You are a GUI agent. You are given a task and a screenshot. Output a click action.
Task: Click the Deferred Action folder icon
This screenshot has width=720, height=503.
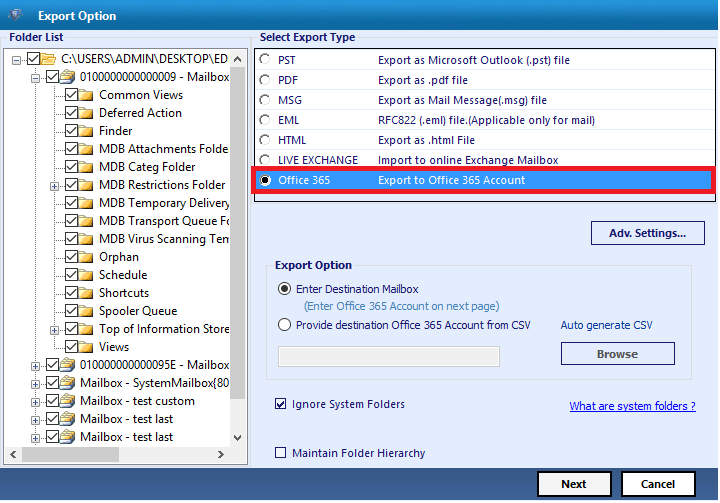point(85,113)
